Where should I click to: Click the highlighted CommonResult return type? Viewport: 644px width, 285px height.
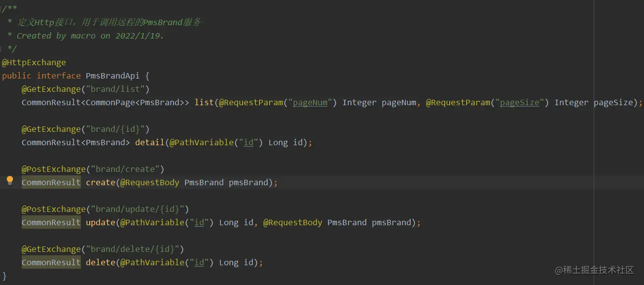(51, 182)
